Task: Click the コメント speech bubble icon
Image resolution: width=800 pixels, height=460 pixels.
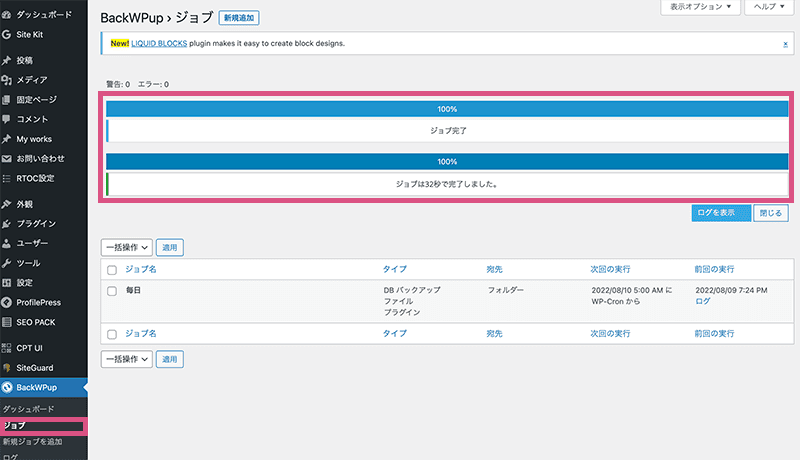Action: point(6,119)
